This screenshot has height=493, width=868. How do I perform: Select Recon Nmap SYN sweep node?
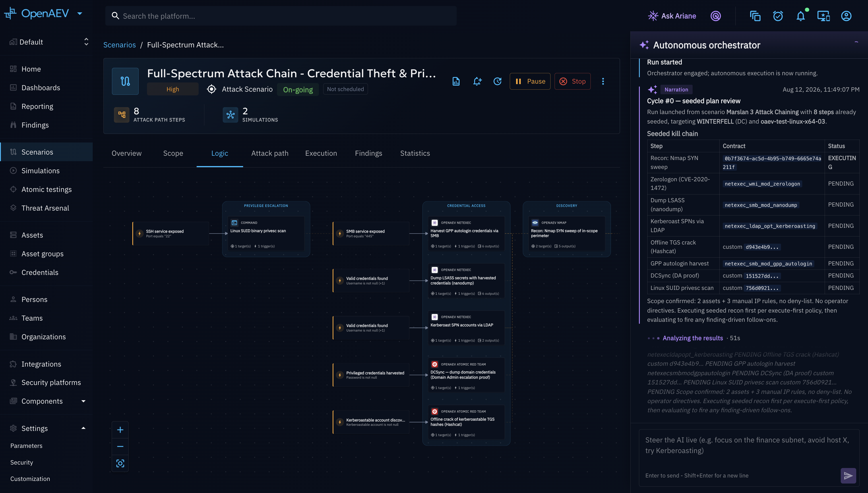pyautogui.click(x=567, y=233)
